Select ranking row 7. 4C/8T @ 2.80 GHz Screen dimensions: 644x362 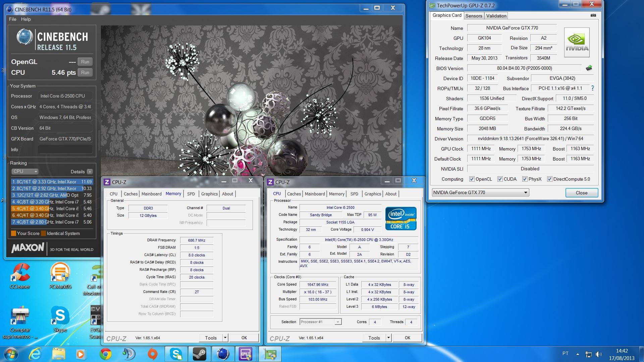point(52,222)
